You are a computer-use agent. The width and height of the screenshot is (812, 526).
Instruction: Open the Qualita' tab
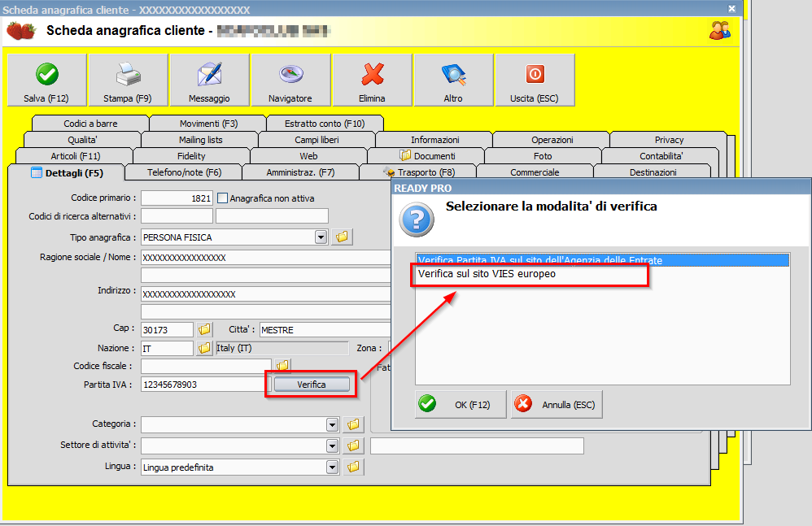tap(82, 140)
